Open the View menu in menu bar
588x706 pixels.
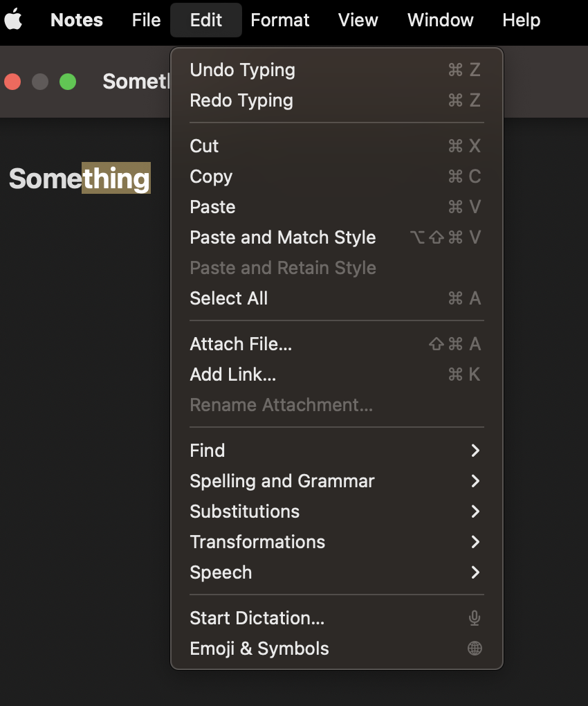358,20
